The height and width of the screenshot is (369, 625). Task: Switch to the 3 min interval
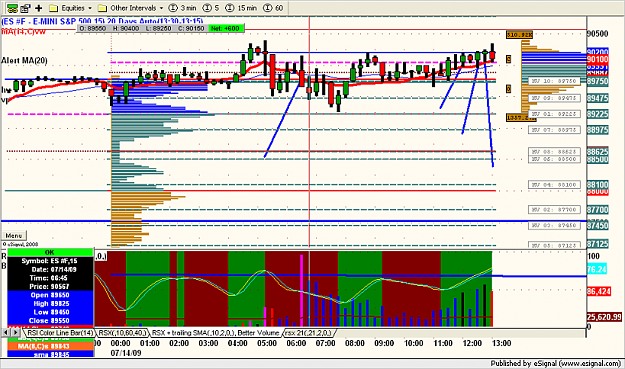click(x=183, y=8)
